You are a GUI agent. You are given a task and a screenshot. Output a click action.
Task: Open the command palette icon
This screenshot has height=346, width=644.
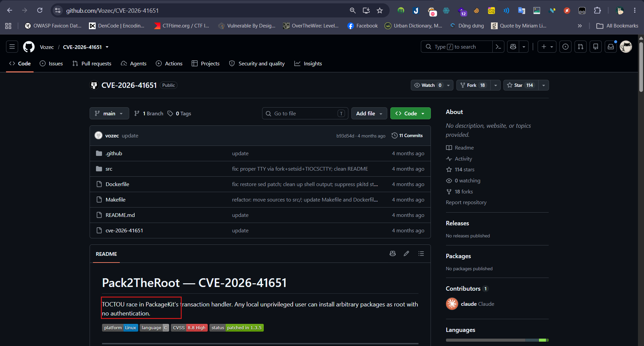pyautogui.click(x=498, y=47)
